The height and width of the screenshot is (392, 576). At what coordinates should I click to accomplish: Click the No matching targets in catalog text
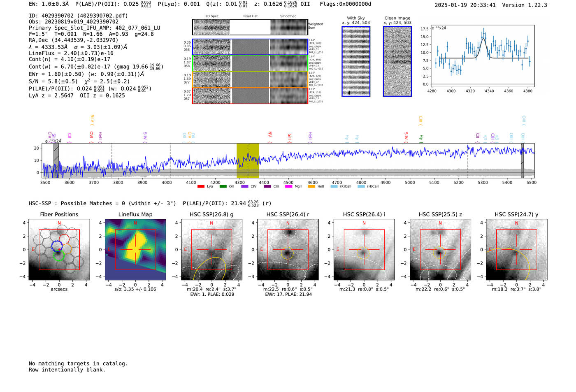(78, 364)
